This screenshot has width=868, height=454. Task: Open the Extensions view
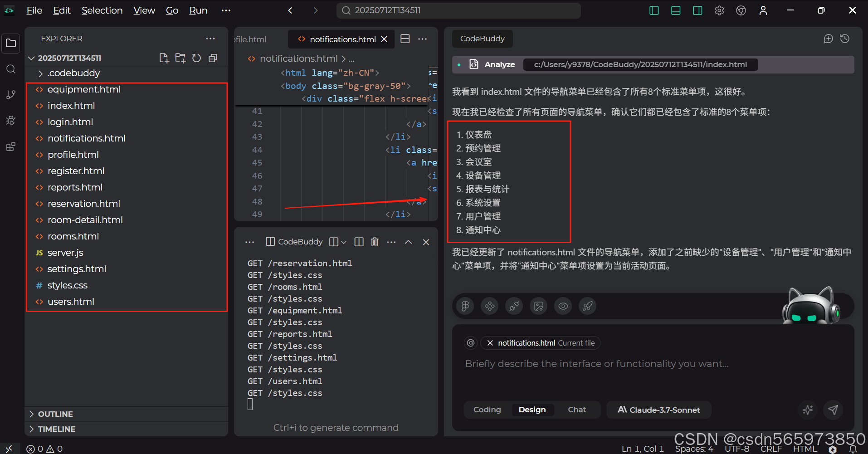pos(11,146)
